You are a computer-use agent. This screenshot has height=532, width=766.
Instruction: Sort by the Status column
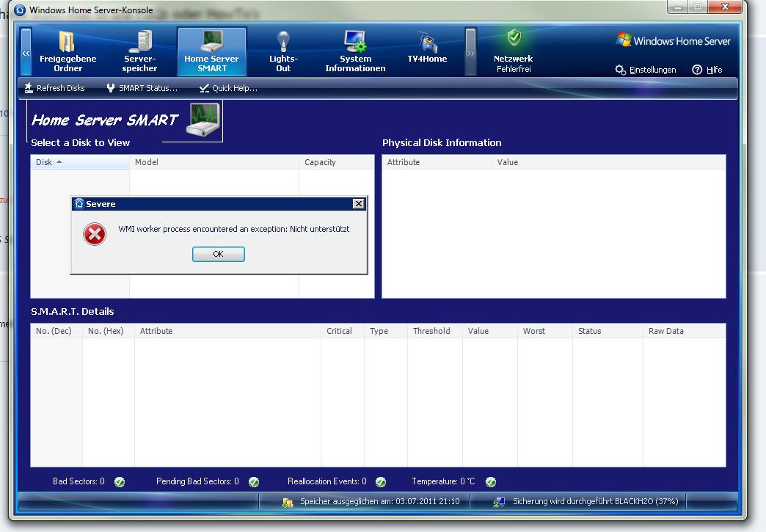pyautogui.click(x=608, y=331)
